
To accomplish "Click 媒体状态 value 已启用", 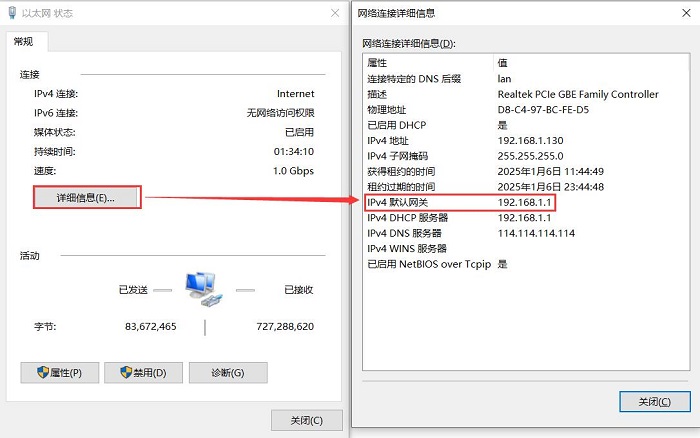I will coord(300,132).
